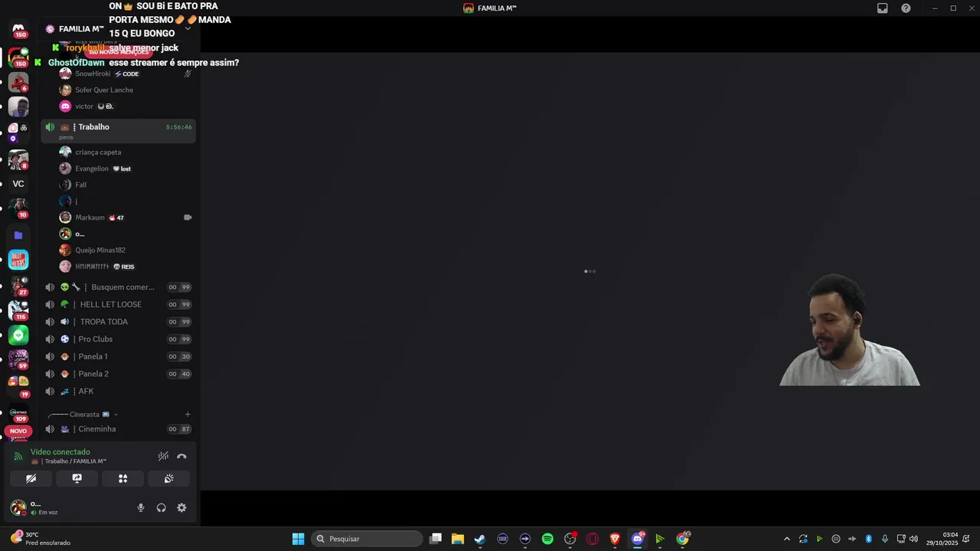Open Discord direct messages home icon
This screenshot has width=980, height=551.
[x=18, y=29]
